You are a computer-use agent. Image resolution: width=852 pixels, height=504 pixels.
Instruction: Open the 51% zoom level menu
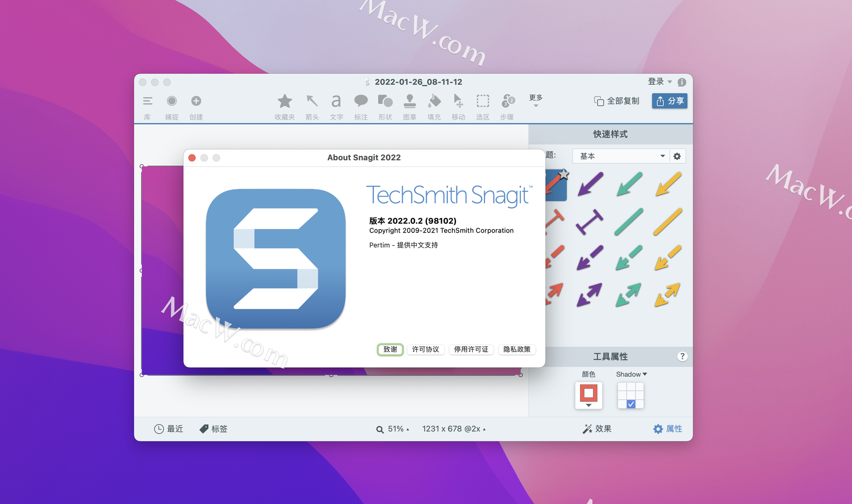(x=393, y=429)
